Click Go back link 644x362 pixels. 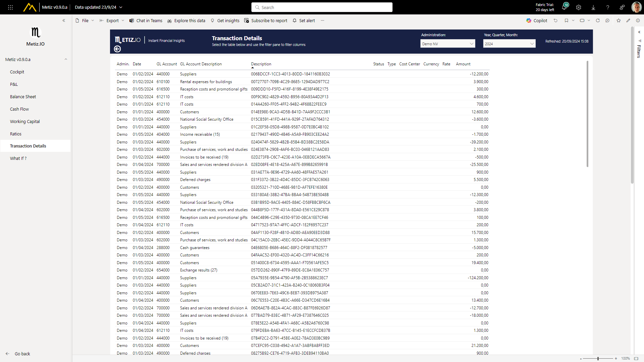point(22,354)
